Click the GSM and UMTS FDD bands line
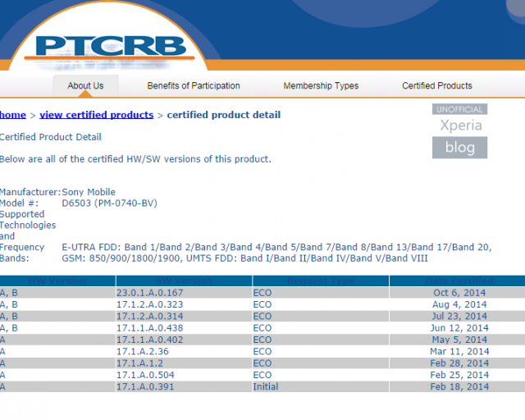 [244, 258]
